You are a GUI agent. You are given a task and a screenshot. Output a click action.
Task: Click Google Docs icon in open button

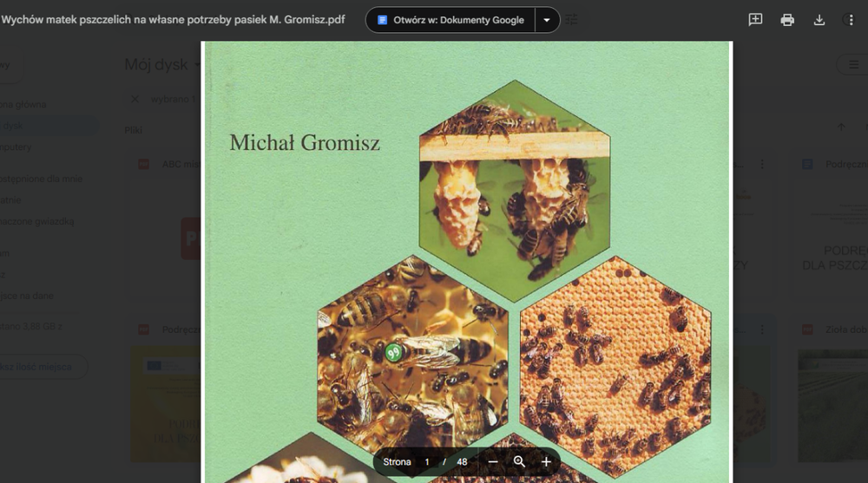tap(382, 20)
